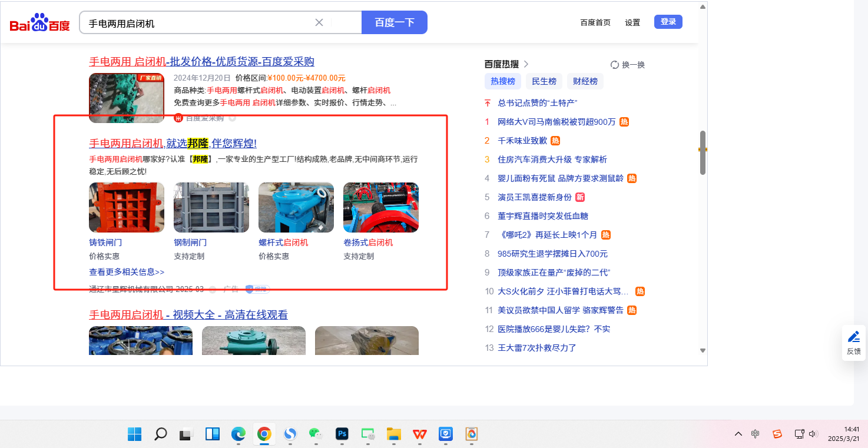Image resolution: width=868 pixels, height=448 pixels.
Task: Show hidden system tray icons
Action: [x=738, y=434]
